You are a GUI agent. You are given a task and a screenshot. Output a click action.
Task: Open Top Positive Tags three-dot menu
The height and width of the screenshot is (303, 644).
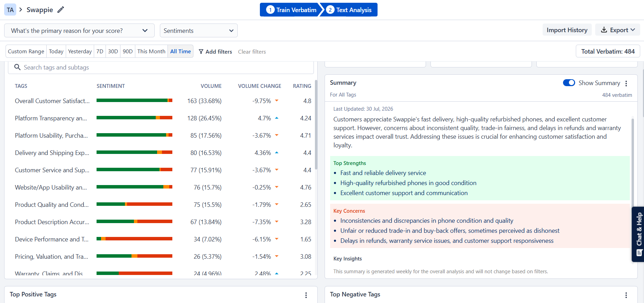(306, 295)
